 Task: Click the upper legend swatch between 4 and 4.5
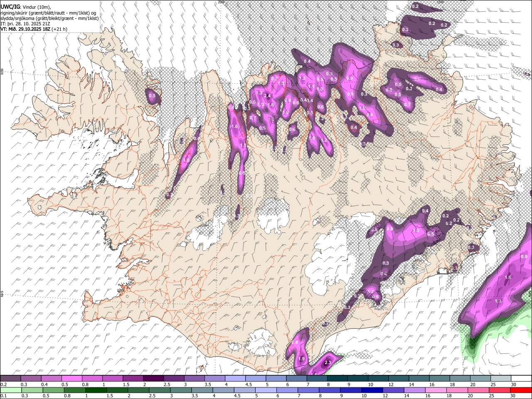235,378
